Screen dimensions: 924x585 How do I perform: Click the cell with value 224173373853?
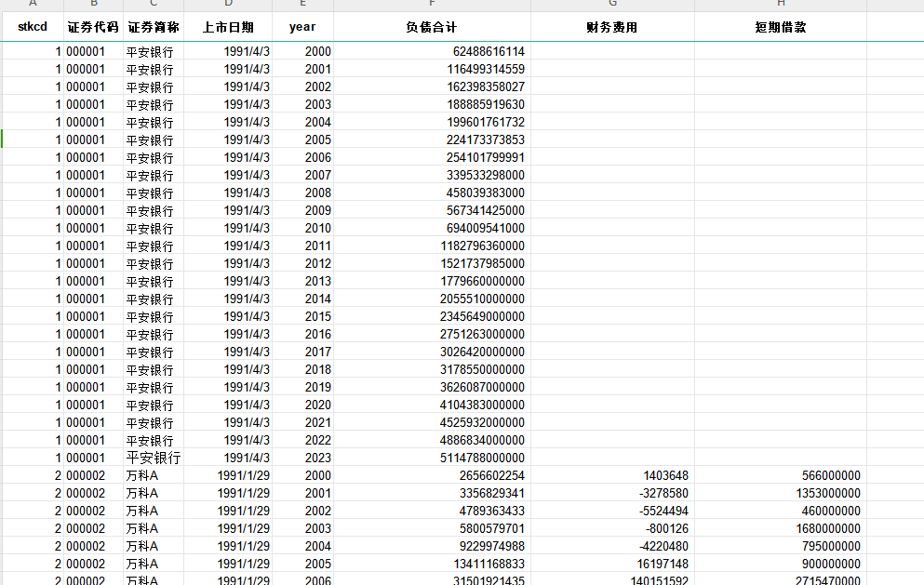[432, 140]
